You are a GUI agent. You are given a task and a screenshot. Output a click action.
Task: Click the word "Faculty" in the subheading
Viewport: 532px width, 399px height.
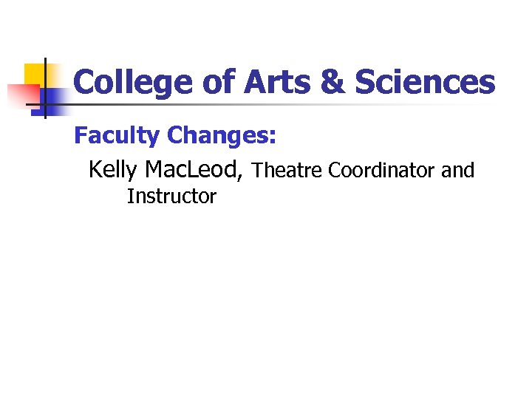tap(117, 136)
